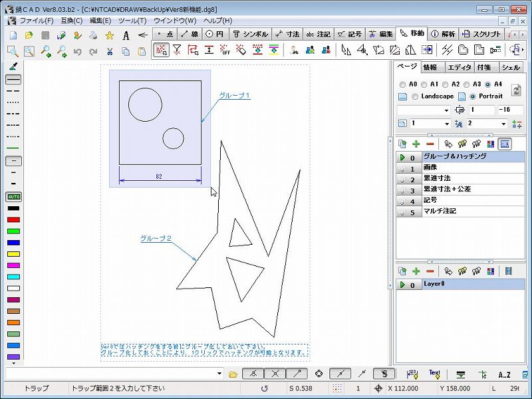The image size is (532, 399).
Task: Select the A0 paper size radio button
Action: click(x=402, y=84)
